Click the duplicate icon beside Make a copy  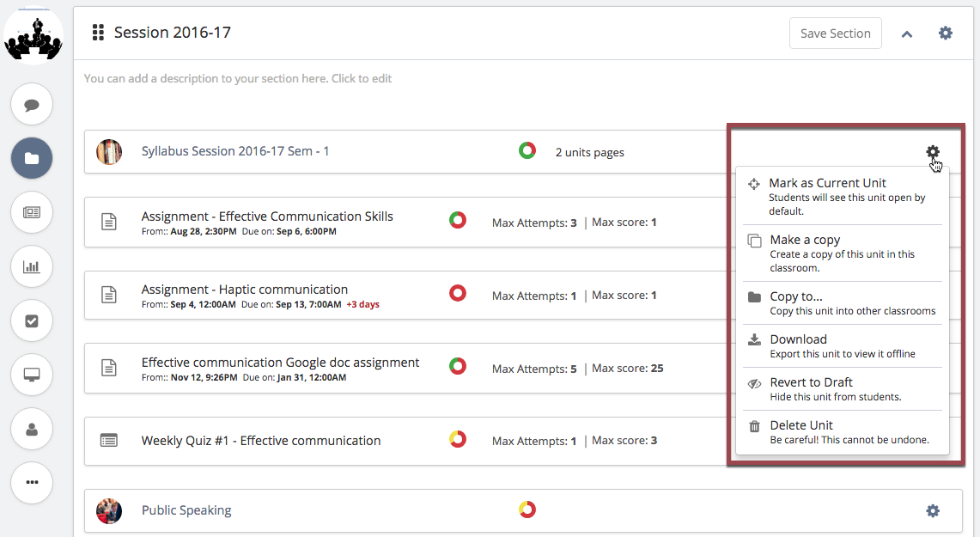[754, 241]
